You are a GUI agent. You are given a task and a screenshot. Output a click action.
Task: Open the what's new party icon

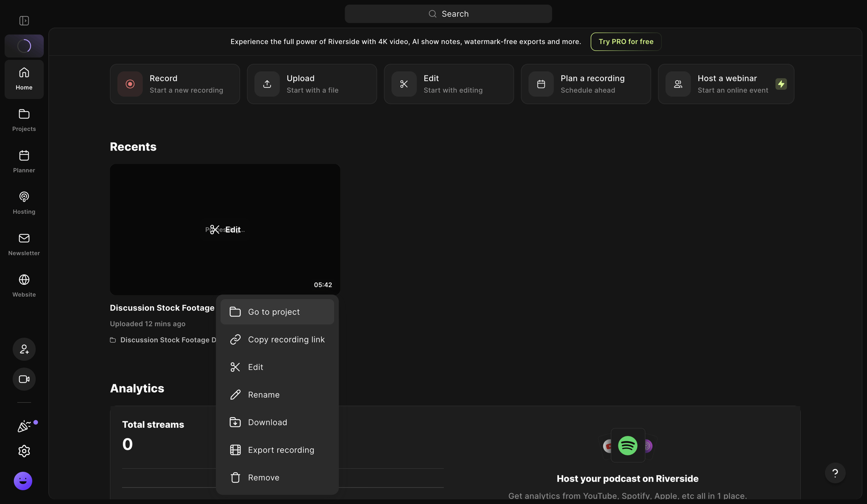click(24, 426)
